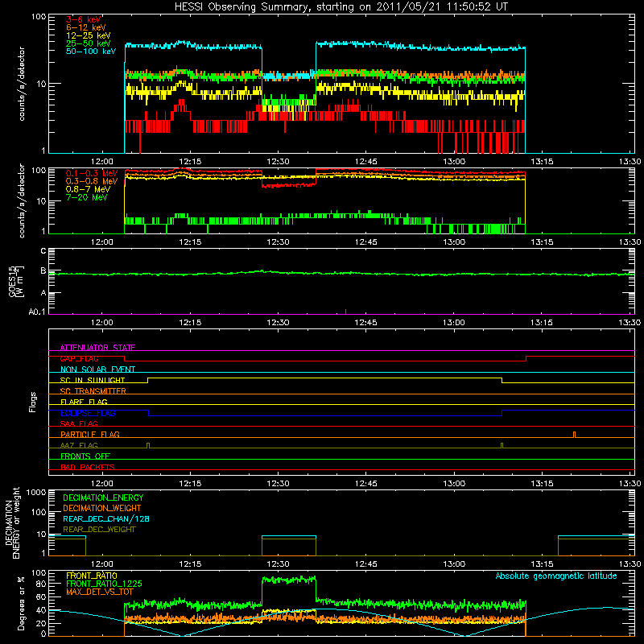The image size is (644, 644).
Task: Click the "A0.1" tick label on GOES panel
Action: point(37,312)
